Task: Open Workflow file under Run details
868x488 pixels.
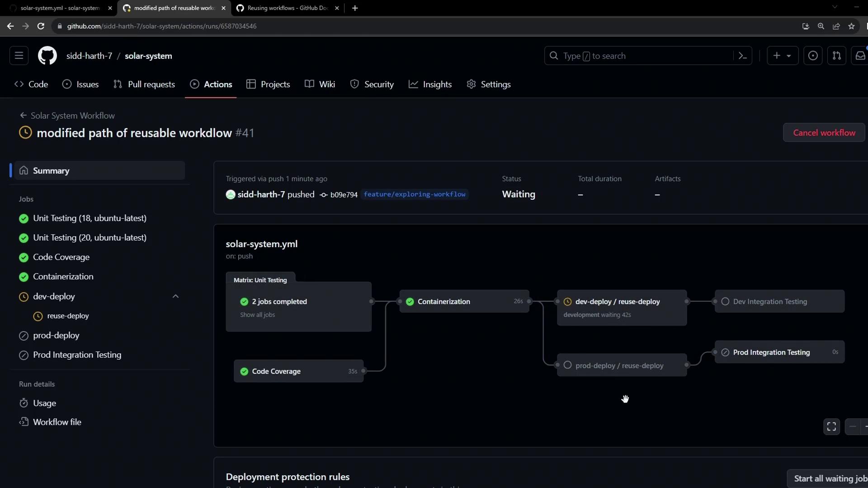Action: tap(57, 422)
